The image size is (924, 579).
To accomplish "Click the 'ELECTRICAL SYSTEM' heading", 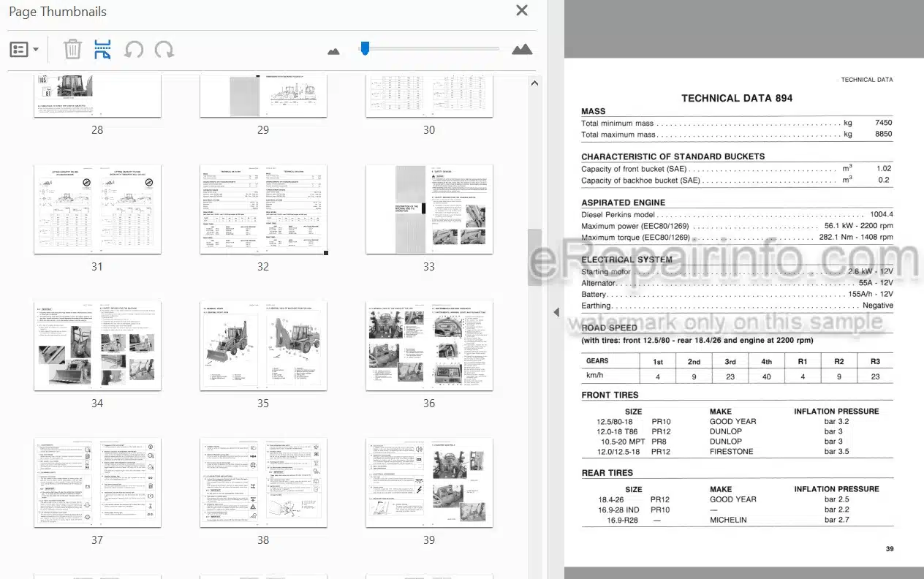I will click(626, 260).
